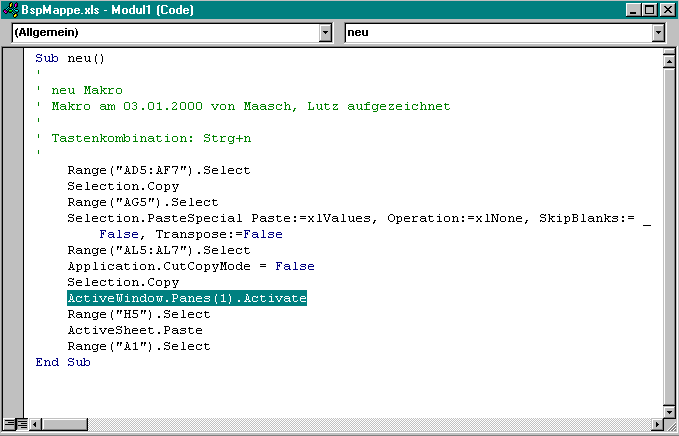Maximize the Modul1 code window

[649, 10]
